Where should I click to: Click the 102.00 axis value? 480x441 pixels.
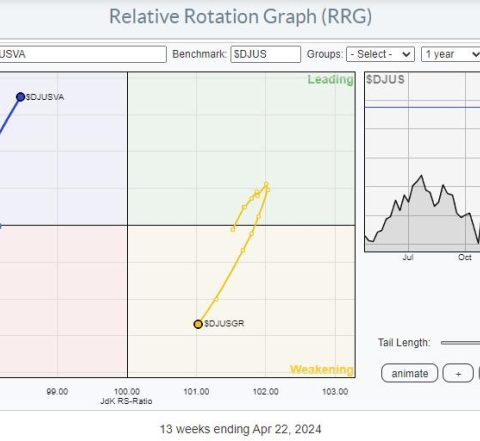(266, 391)
